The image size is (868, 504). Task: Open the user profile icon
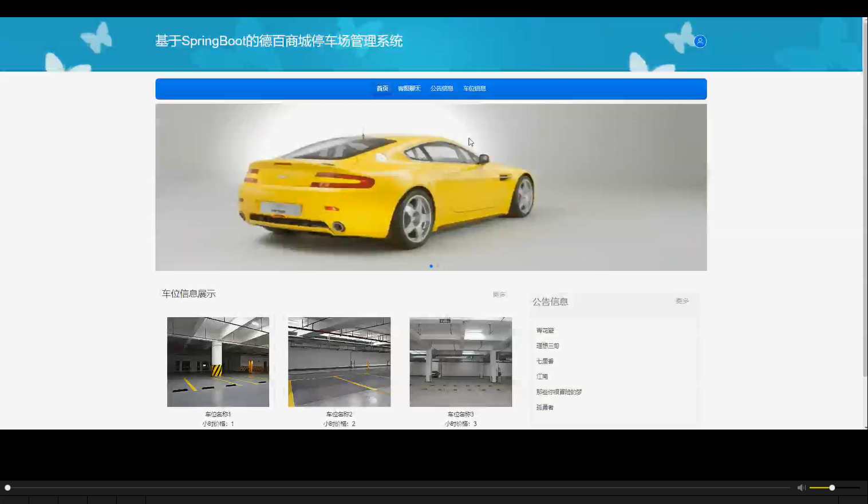tap(700, 41)
